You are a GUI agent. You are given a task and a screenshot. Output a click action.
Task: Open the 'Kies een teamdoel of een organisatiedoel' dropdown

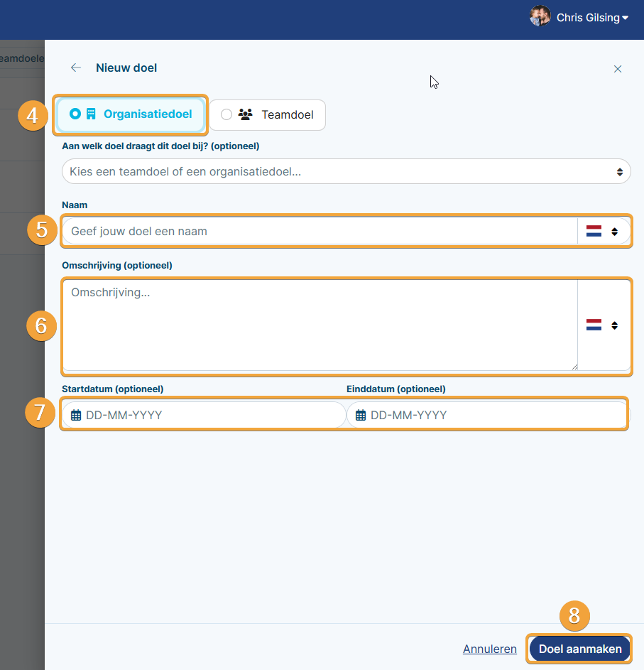[x=346, y=171]
